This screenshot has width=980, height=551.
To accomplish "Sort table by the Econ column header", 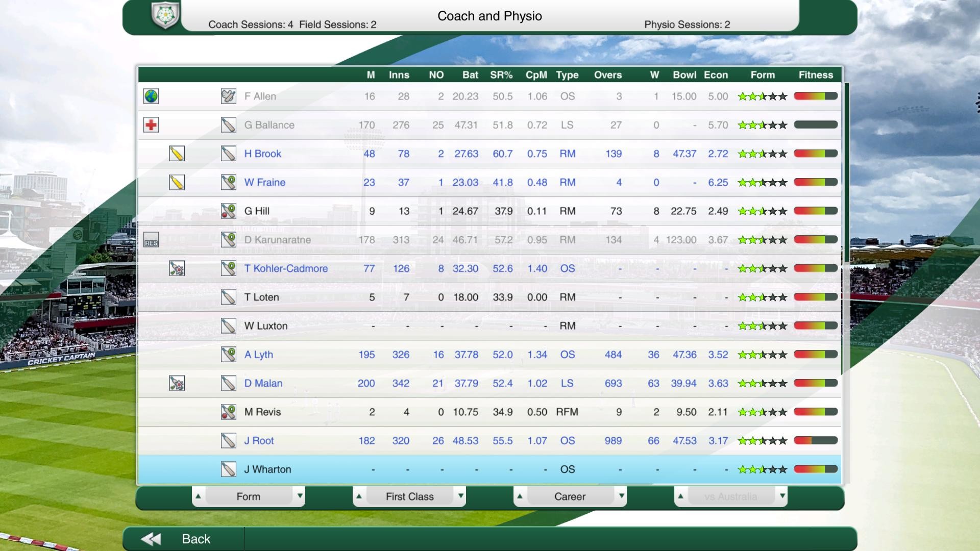I will [716, 75].
